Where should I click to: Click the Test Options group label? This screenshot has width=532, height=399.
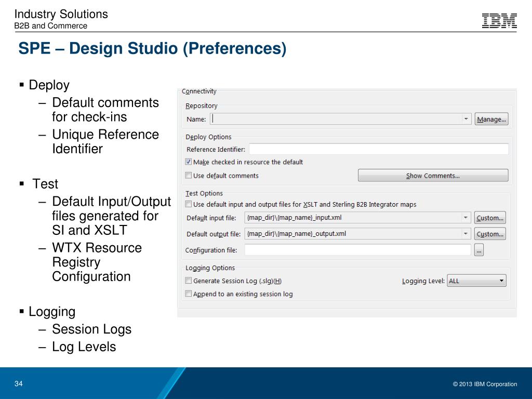204,193
